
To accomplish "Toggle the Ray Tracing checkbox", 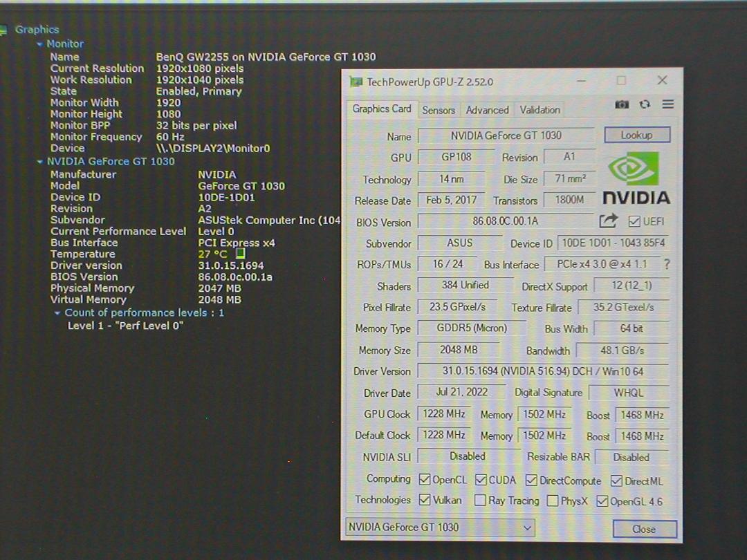I will coord(480,500).
